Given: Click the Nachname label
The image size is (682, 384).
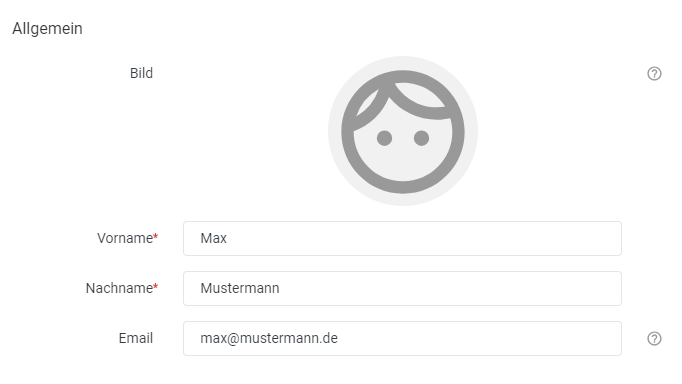Looking at the screenshot, I should pos(119,288).
